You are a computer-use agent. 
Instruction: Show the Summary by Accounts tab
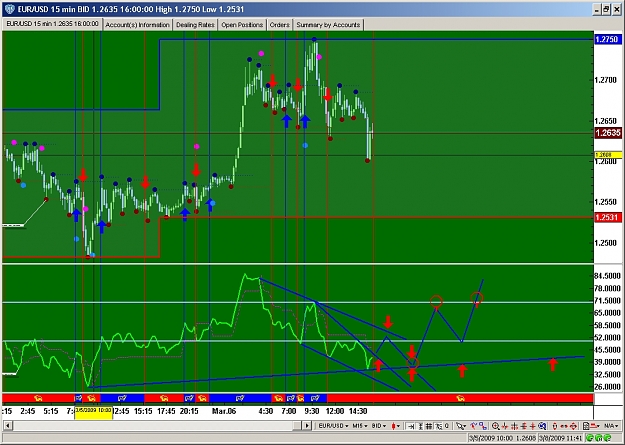[328, 25]
